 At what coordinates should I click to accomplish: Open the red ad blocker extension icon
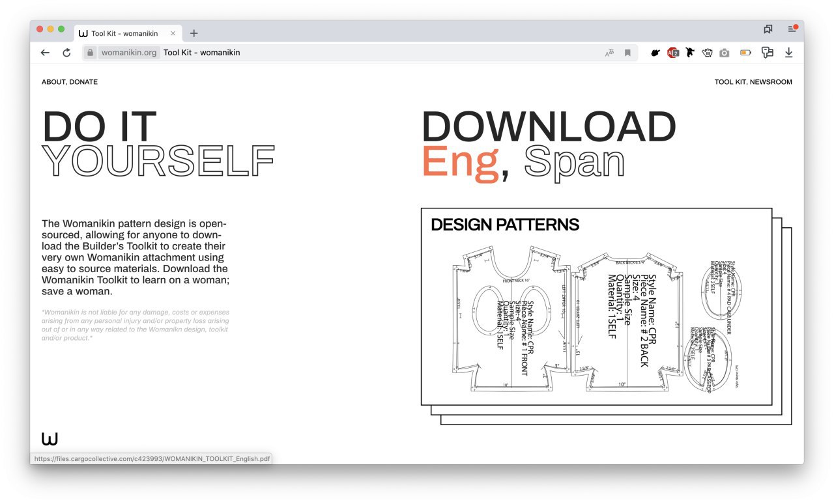point(673,53)
